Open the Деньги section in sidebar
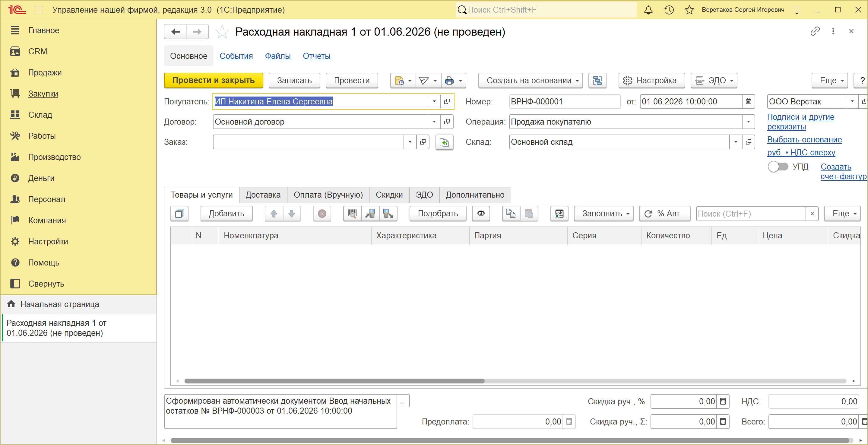Screen dimensions: 868x445 click(41, 178)
